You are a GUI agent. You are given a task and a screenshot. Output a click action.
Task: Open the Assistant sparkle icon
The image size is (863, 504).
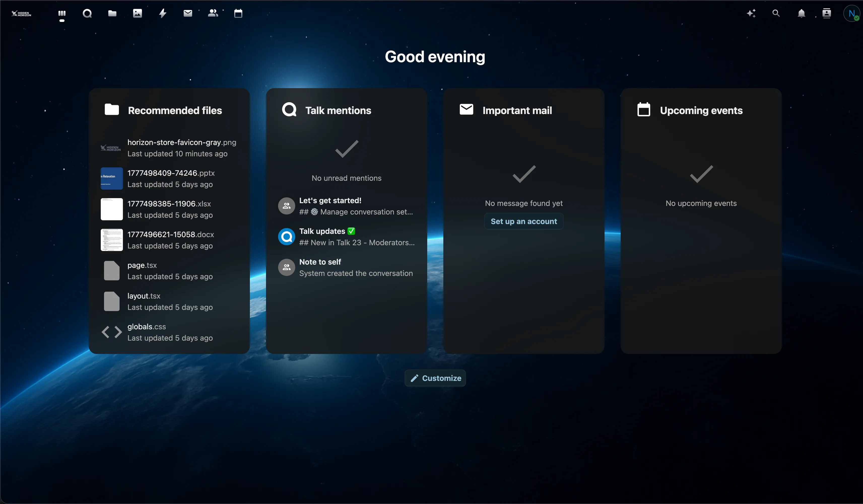coord(751,13)
